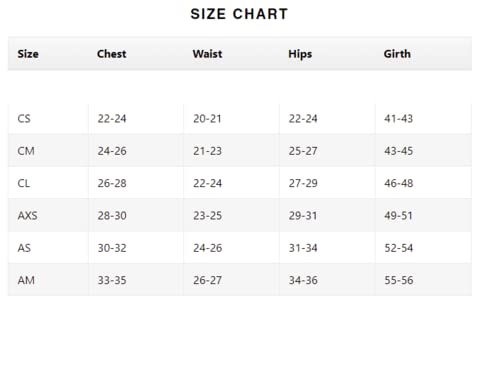The height and width of the screenshot is (367, 480).
Task: Select the Chest column header
Action: pyautogui.click(x=112, y=54)
